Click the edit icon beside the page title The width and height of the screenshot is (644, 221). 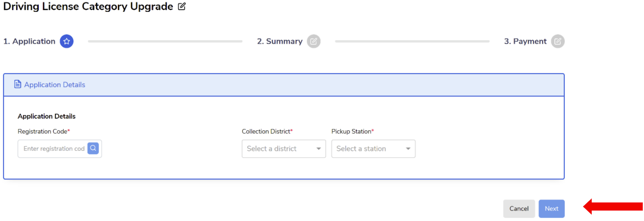[182, 6]
